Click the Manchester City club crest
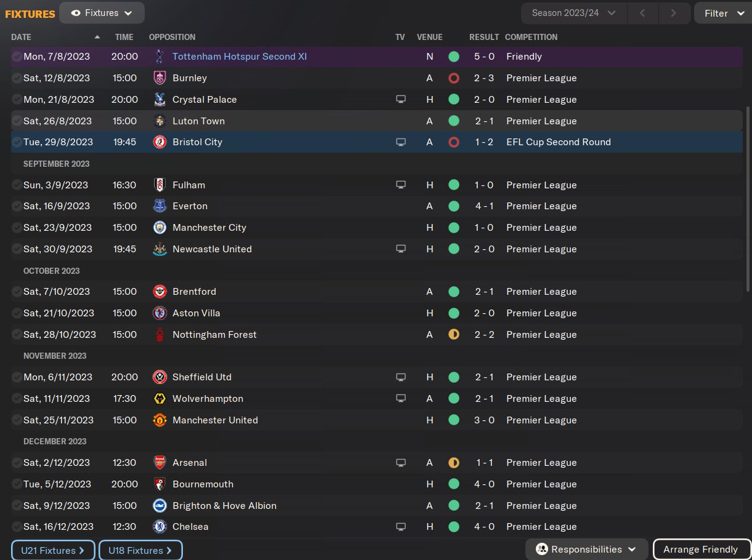This screenshot has width=752, height=560. pyautogui.click(x=160, y=228)
